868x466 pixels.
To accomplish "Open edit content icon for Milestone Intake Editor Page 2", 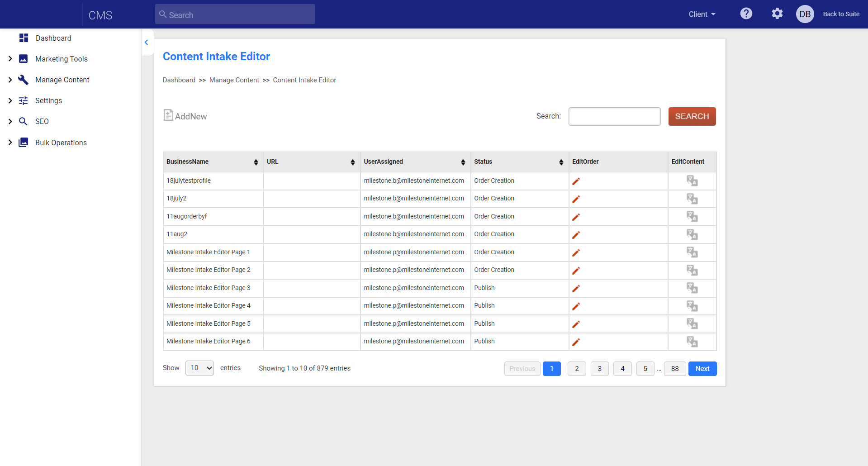I will [692, 270].
